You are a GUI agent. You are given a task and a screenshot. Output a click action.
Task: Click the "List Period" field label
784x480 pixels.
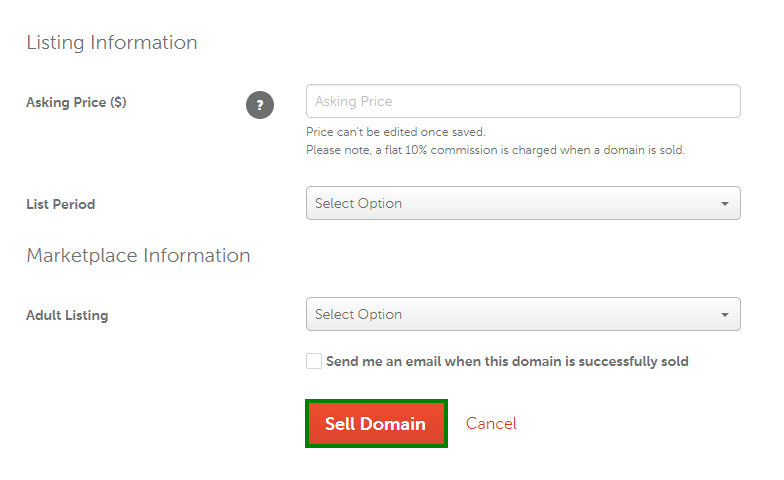click(x=60, y=204)
